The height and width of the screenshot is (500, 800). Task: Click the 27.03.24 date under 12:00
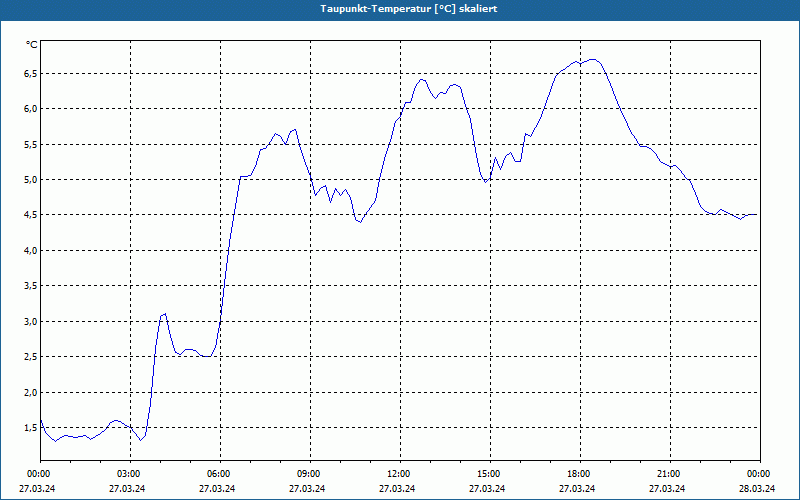click(x=397, y=488)
